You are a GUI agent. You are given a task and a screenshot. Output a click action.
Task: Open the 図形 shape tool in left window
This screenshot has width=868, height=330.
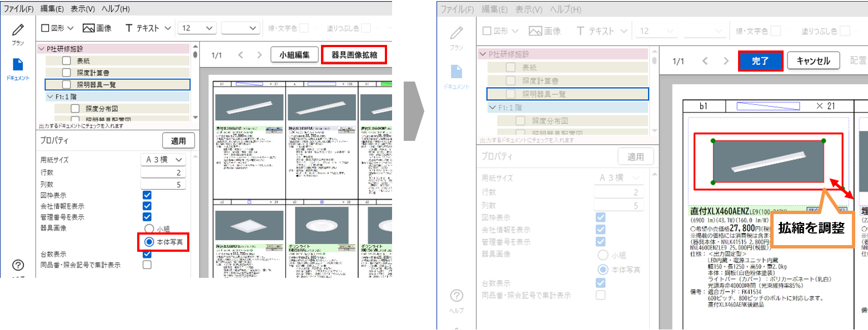click(x=55, y=28)
